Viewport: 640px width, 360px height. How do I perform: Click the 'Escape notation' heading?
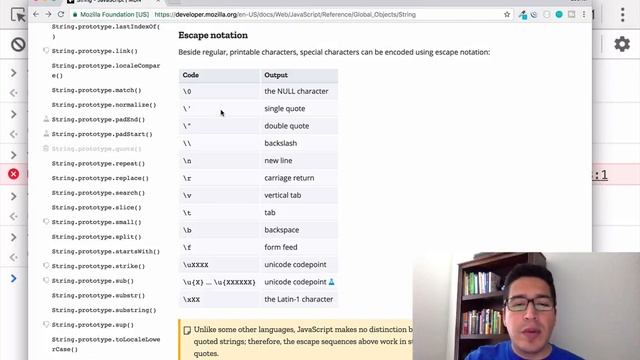(x=213, y=36)
